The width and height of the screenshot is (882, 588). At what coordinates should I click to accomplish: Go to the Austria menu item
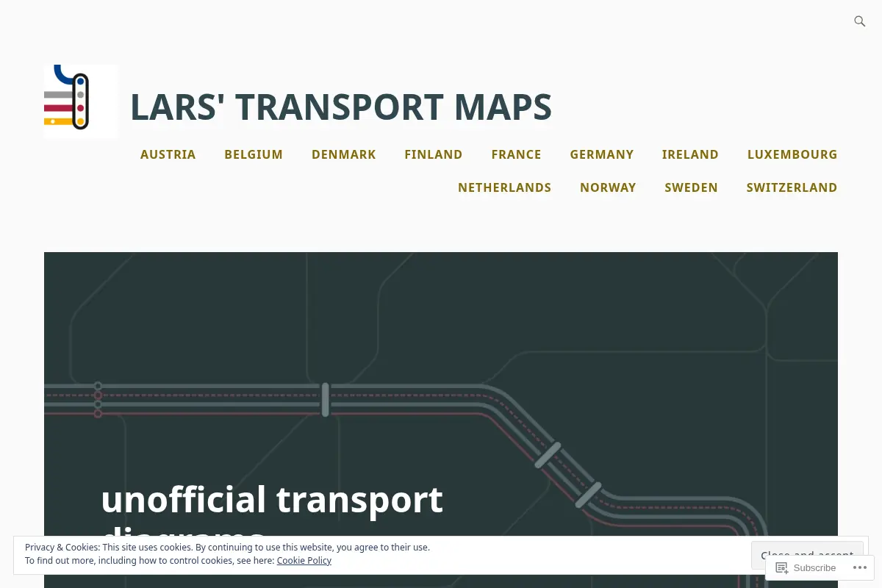(168, 154)
